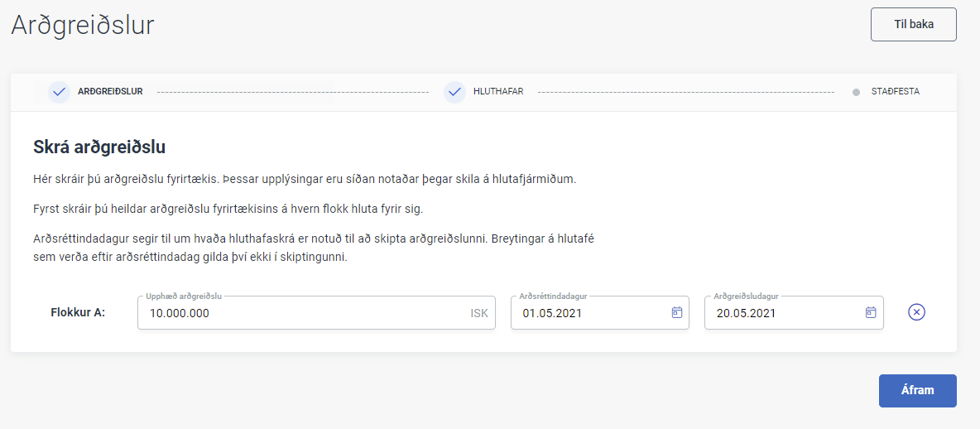Click the paragraph starting with Fyrst skráir
The image size is (980, 429).
coord(228,209)
